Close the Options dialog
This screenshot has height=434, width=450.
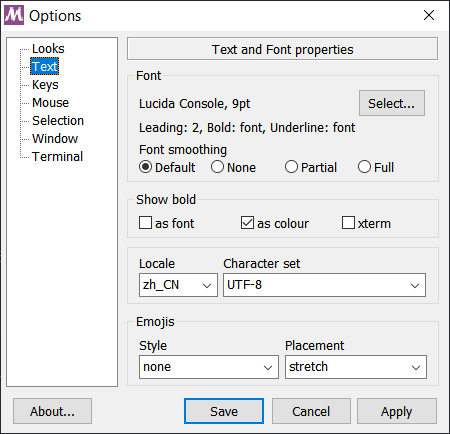pos(429,15)
